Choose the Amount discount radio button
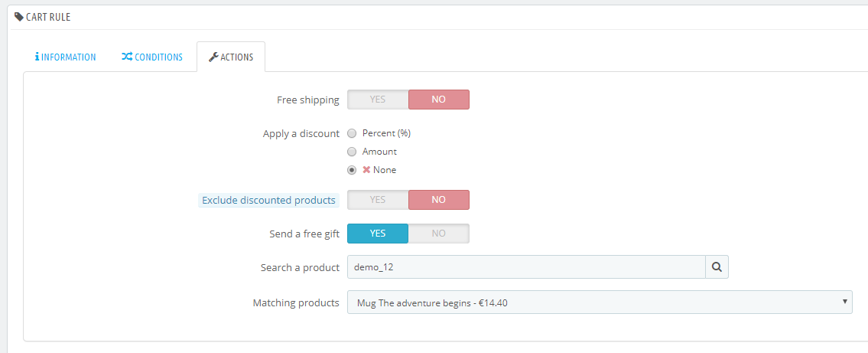The image size is (868, 353). 353,152
